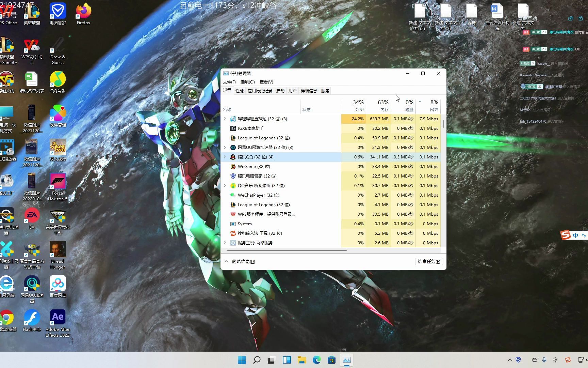Expand the QQ音乐 听我想听 process group
Screen dimensions: 588x368
[225, 185]
